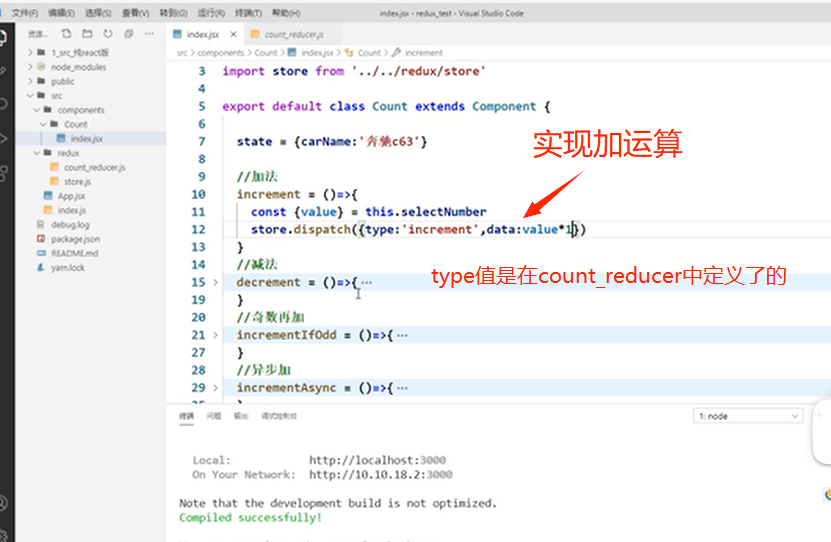Expand the 1_src folder chevron
This screenshot has width=831, height=542.
30,52
